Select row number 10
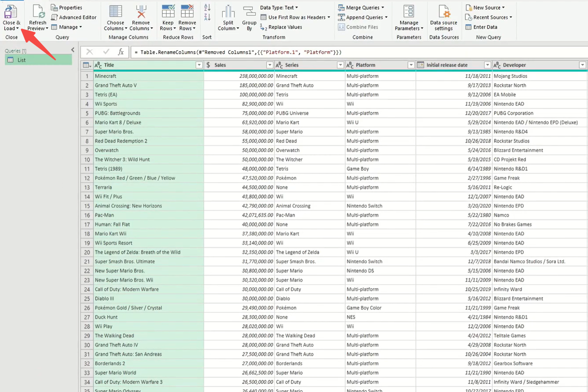 87,159
